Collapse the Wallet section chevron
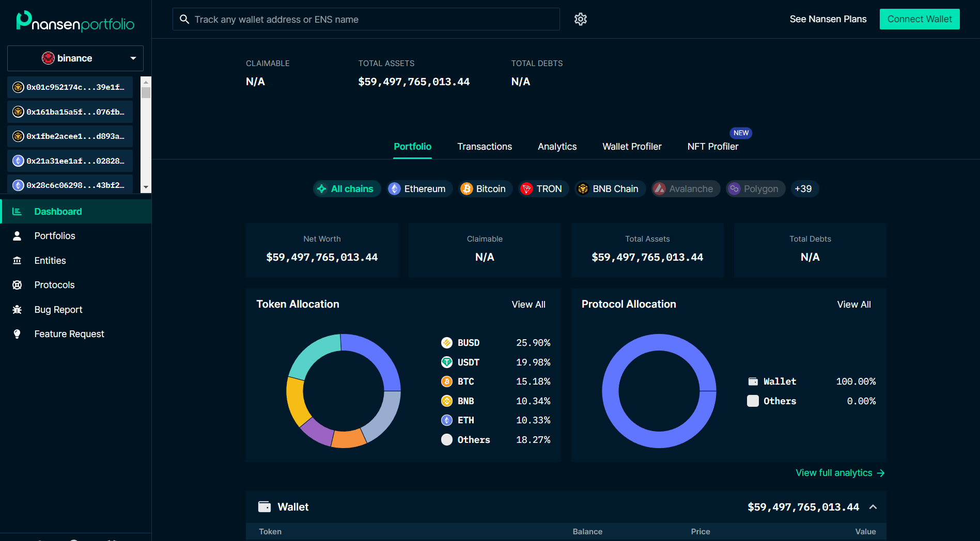This screenshot has height=541, width=980. point(873,507)
